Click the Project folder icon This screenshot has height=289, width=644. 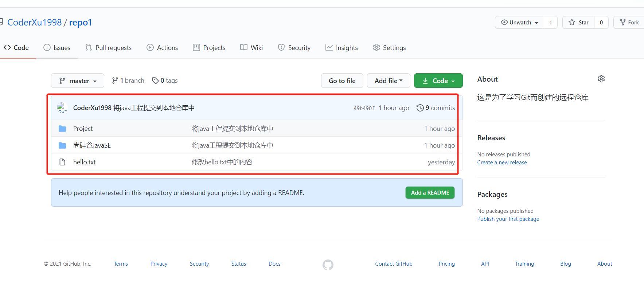tap(62, 129)
